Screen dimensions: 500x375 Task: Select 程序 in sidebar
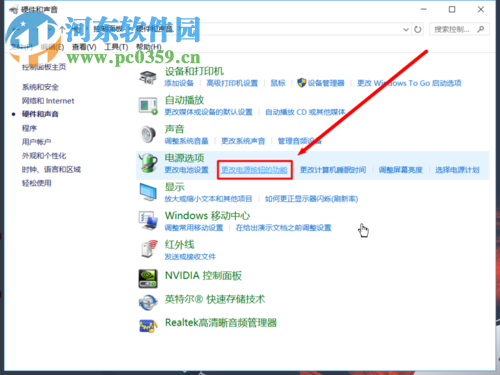coord(29,128)
